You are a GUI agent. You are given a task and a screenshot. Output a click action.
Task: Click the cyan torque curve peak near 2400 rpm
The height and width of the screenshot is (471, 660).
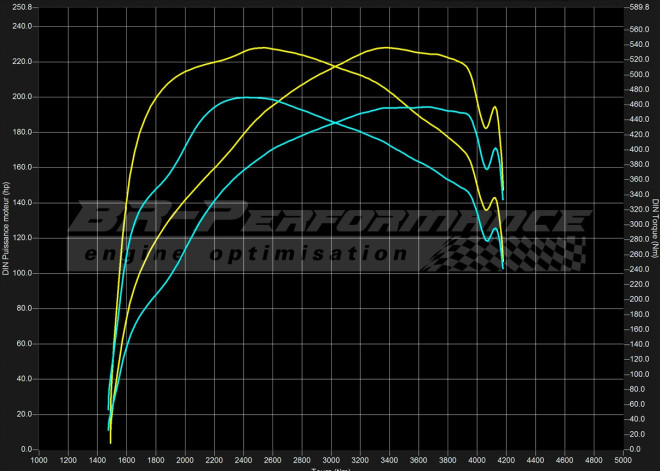(243, 97)
